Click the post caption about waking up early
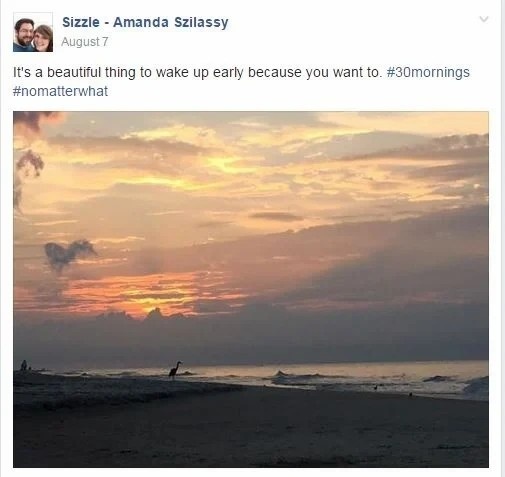 [197, 72]
